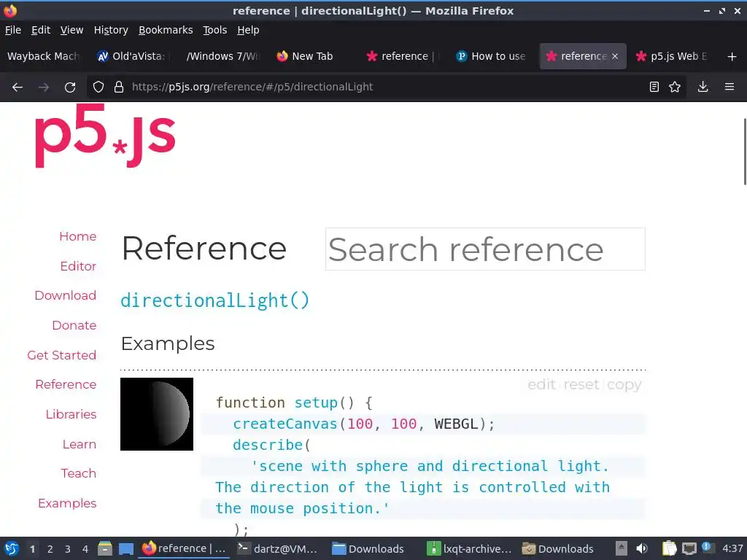Switch to the lxqt-archiver taskbar window
This screenshot has height=560, width=747.
(469, 548)
